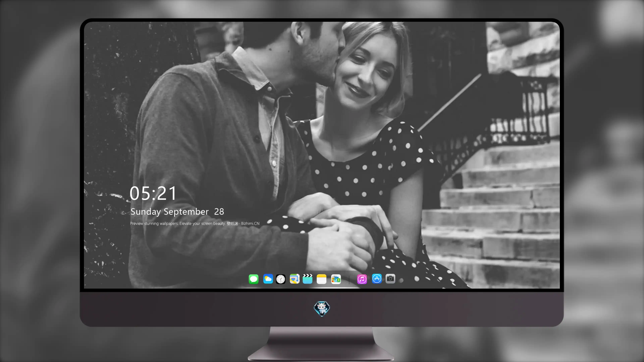This screenshot has height=362, width=644.
Task: Open the gray Camera app in dock
Action: (390, 279)
